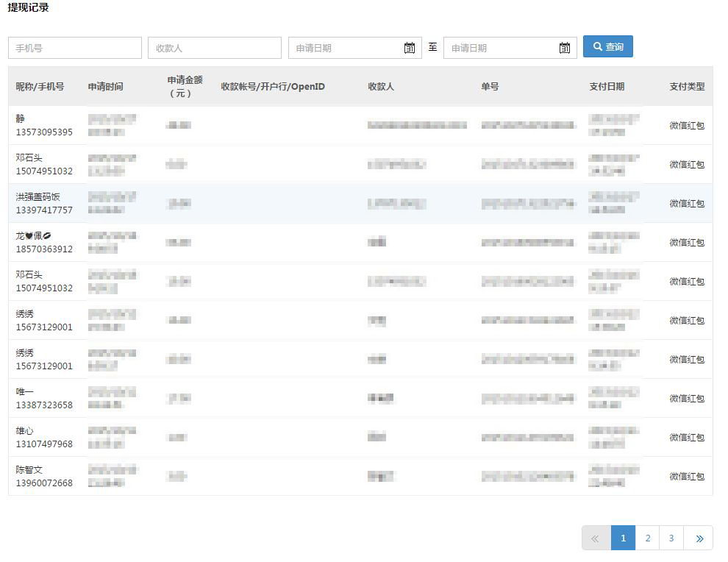
Task: Click the 申请时间 column header
Action: click(105, 87)
